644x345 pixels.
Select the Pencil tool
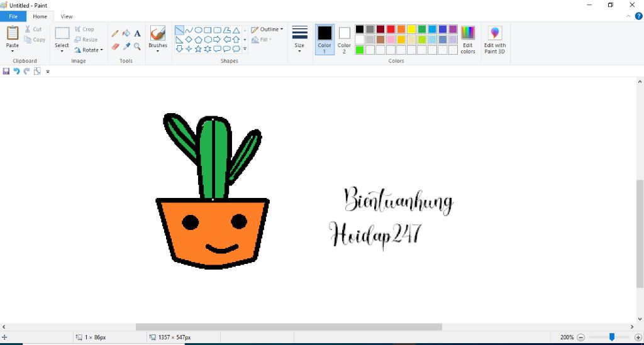click(x=116, y=34)
